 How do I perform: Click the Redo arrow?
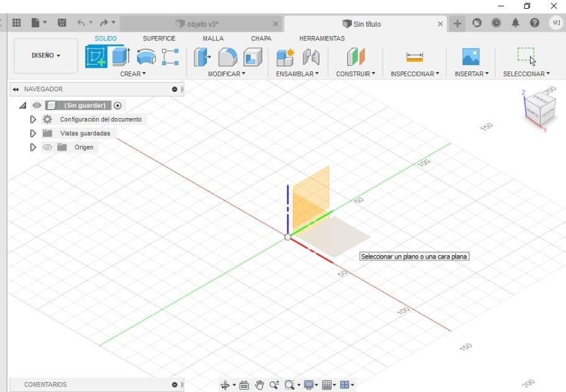point(104,23)
